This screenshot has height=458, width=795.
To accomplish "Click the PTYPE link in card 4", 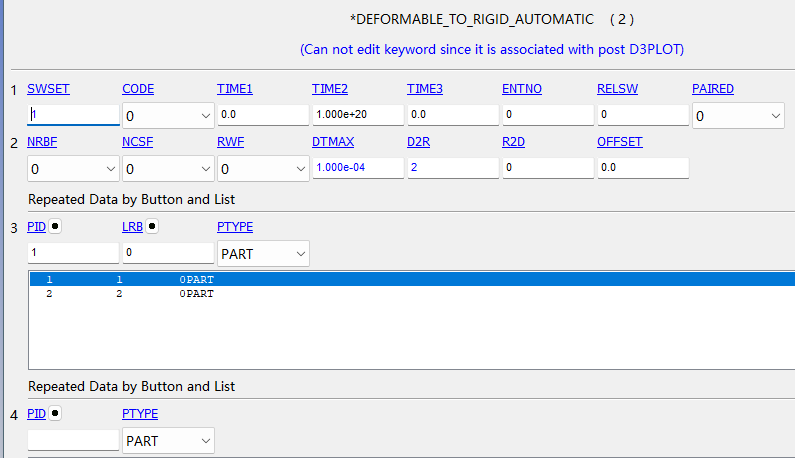I will (x=140, y=414).
